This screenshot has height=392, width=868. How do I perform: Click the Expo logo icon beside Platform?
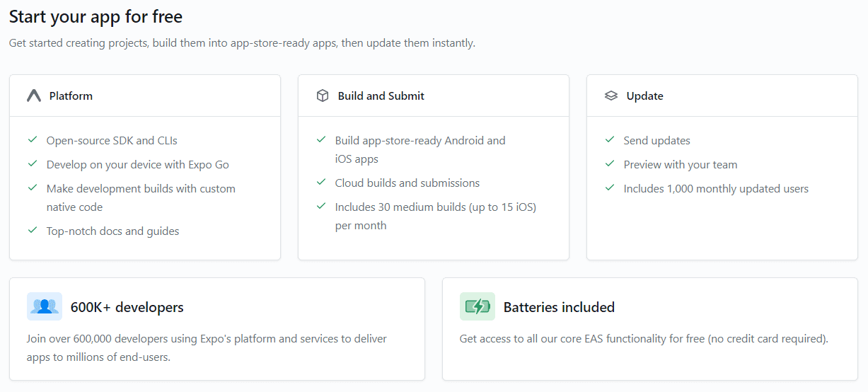34,96
